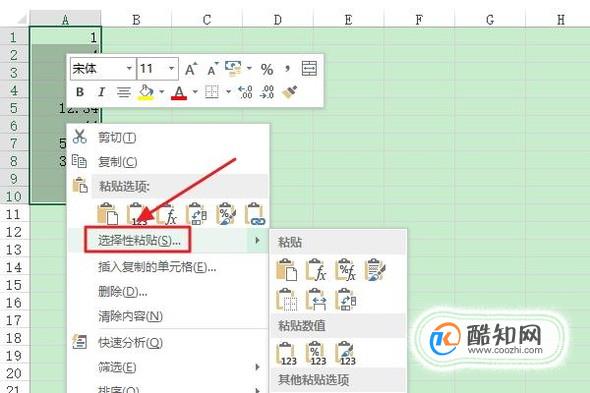590x393 pixels.
Task: Toggle bold formatting with B button
Action: [x=80, y=92]
